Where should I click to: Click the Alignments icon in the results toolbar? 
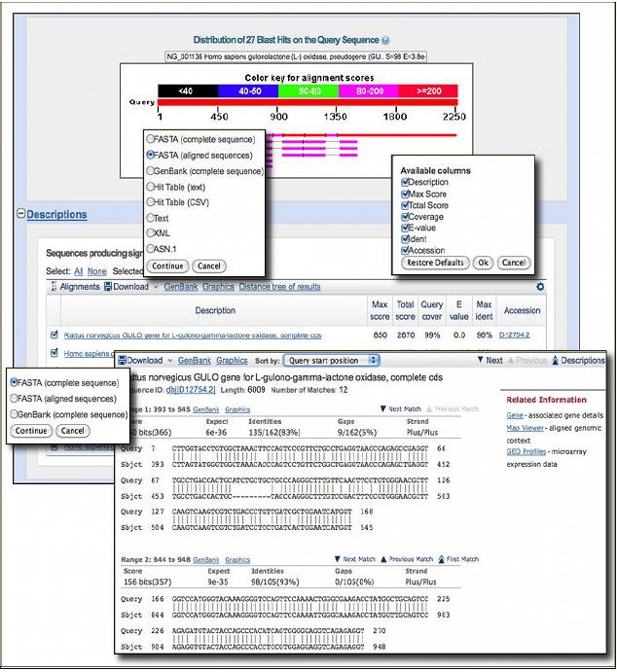pyautogui.click(x=54, y=287)
